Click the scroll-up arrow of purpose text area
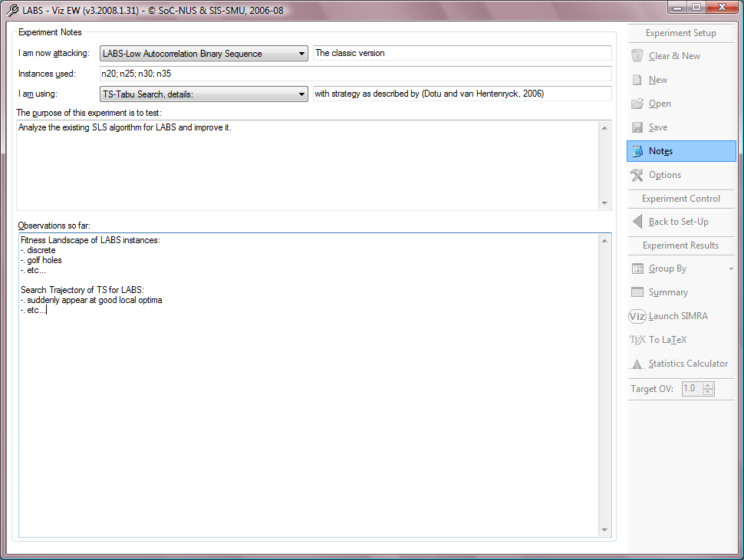 (x=604, y=128)
